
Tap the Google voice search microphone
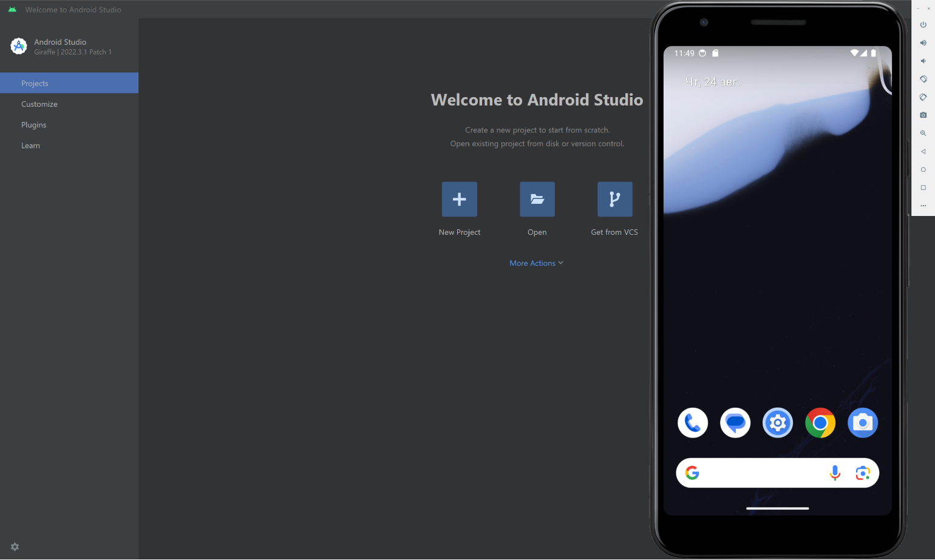[835, 473]
